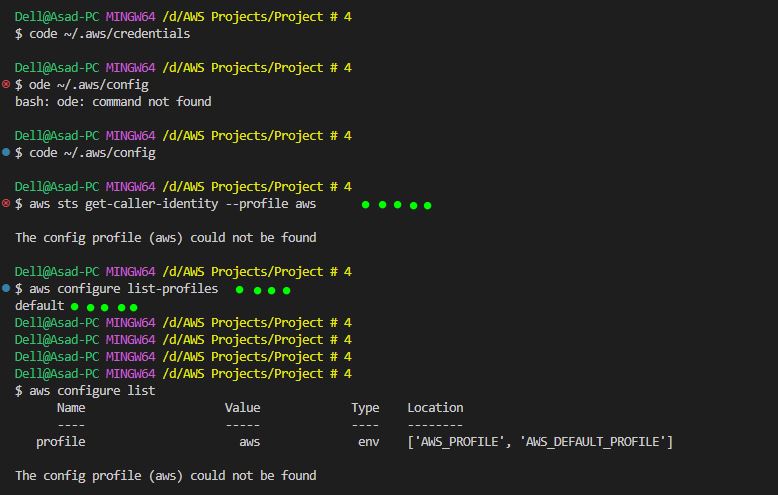Click the 'Value' column header

[242, 408]
